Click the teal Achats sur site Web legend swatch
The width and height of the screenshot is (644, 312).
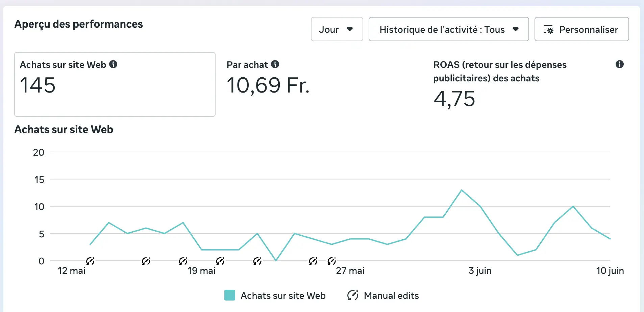pos(230,295)
